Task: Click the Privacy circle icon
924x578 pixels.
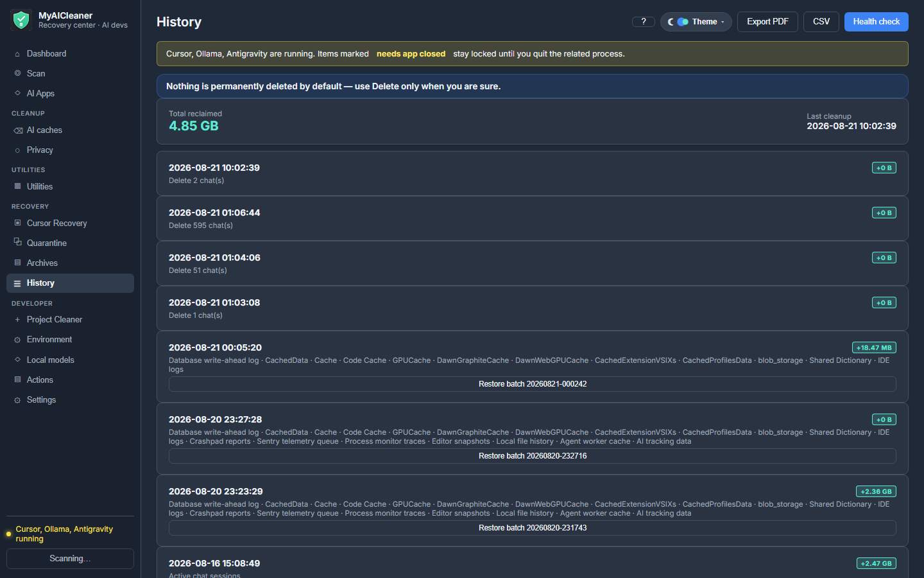Action: click(17, 150)
